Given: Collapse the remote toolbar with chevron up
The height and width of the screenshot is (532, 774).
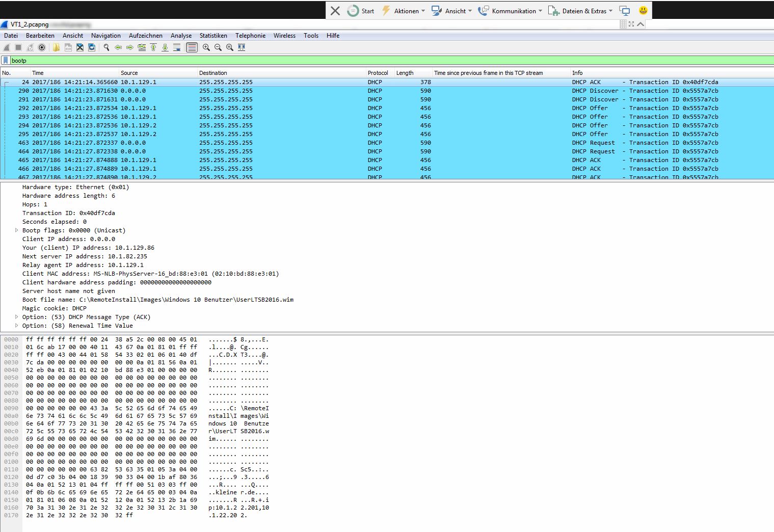Looking at the screenshot, I should coord(640,24).
